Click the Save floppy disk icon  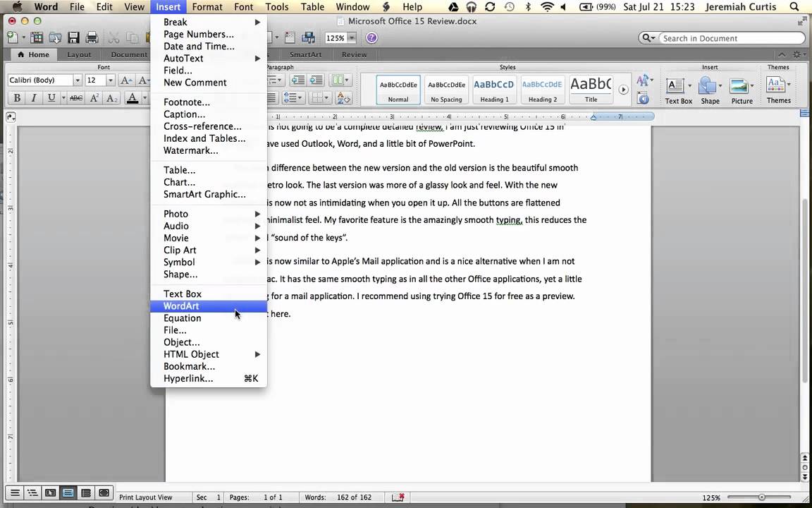(x=73, y=38)
